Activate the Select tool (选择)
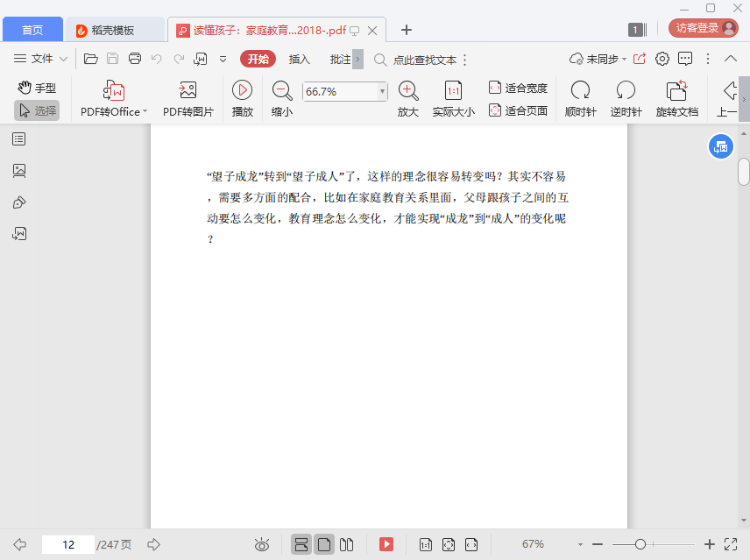 pos(37,110)
